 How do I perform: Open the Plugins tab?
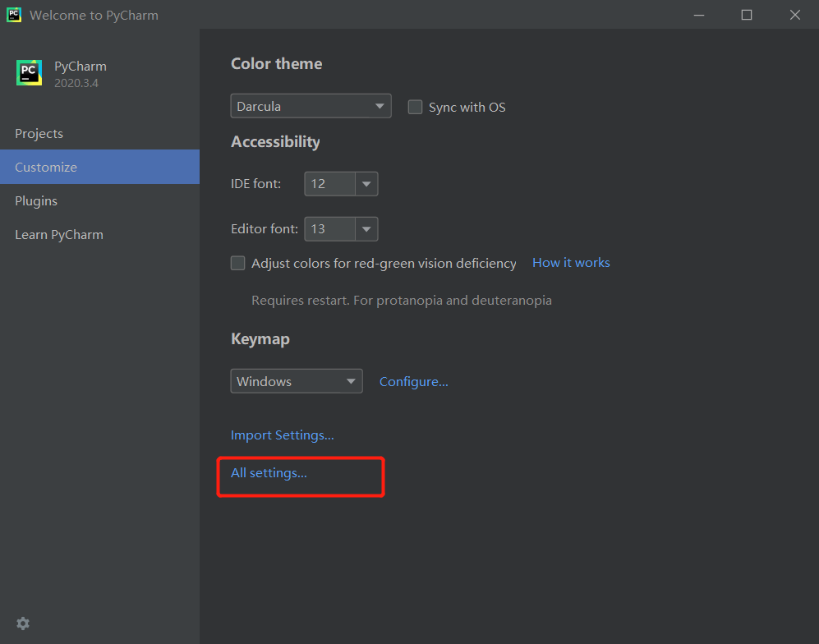tap(36, 200)
